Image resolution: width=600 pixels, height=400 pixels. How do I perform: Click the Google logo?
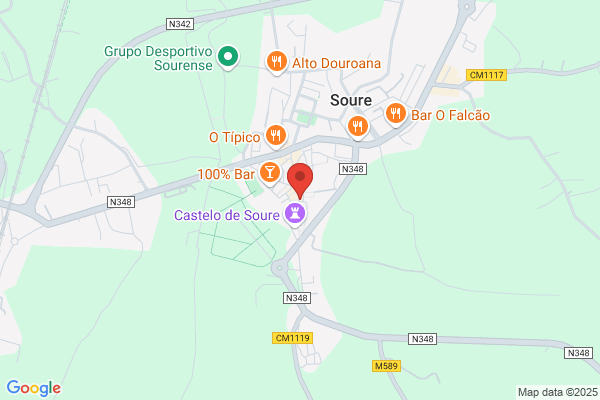coord(34,388)
